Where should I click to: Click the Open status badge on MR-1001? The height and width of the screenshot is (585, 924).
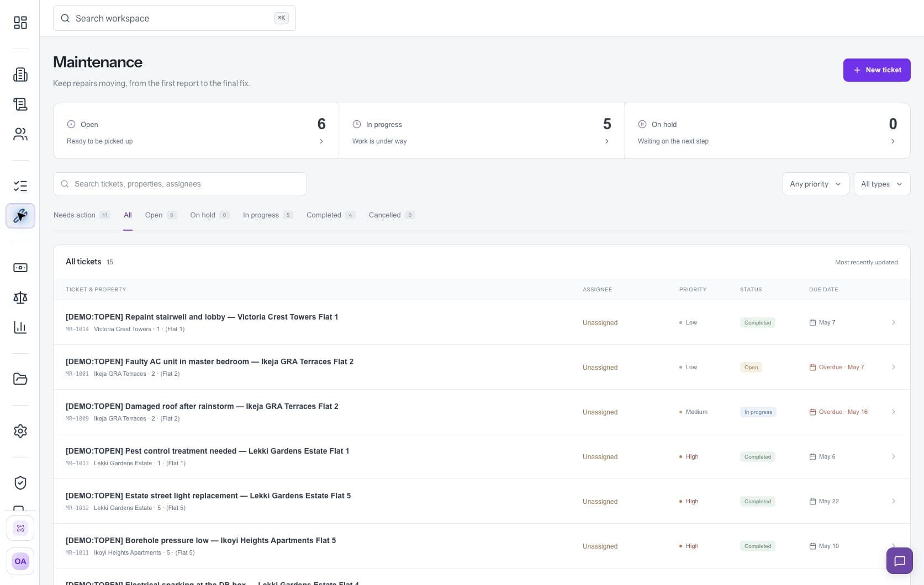[x=751, y=368]
